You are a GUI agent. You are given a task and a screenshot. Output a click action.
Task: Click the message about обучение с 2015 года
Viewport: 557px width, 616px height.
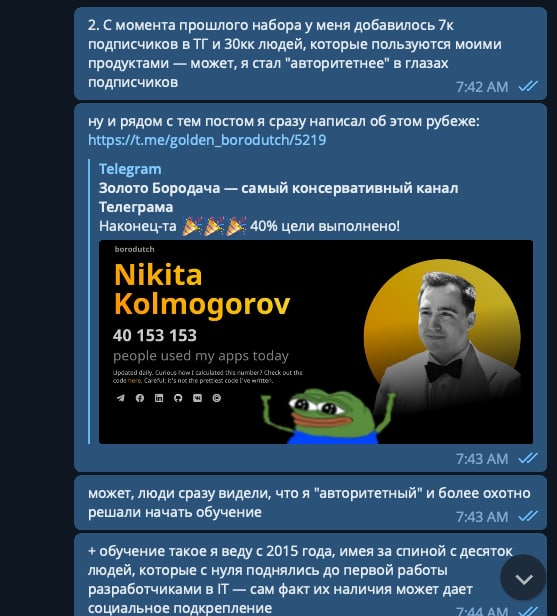pyautogui.click(x=310, y=575)
